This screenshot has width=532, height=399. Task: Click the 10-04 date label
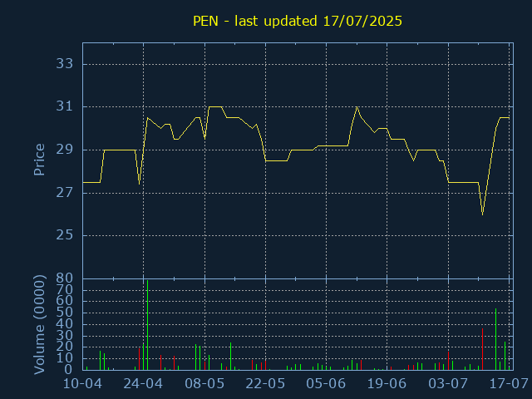[83, 384]
